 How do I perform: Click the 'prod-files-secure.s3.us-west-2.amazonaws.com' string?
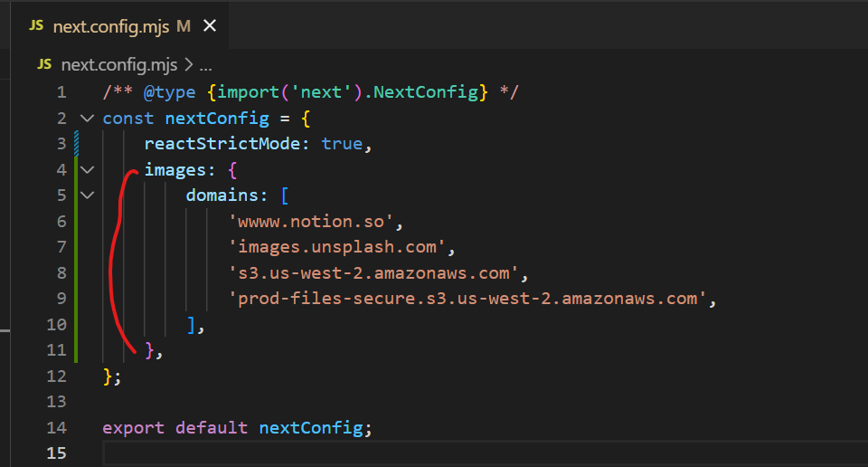[467, 299]
